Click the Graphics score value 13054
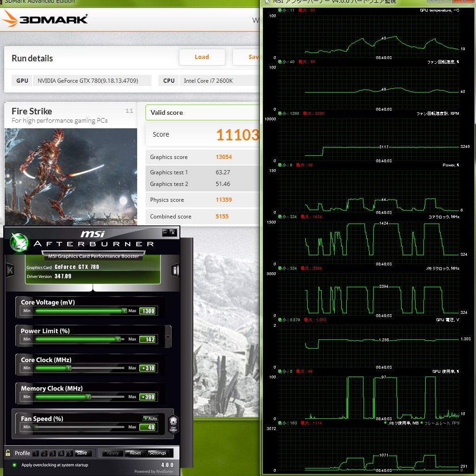This screenshot has width=476, height=476. tap(224, 157)
